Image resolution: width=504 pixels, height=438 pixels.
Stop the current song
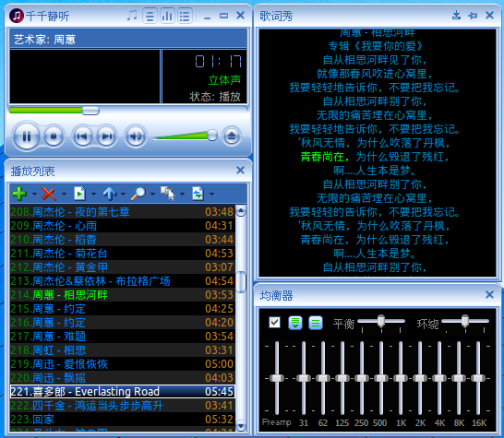54,136
